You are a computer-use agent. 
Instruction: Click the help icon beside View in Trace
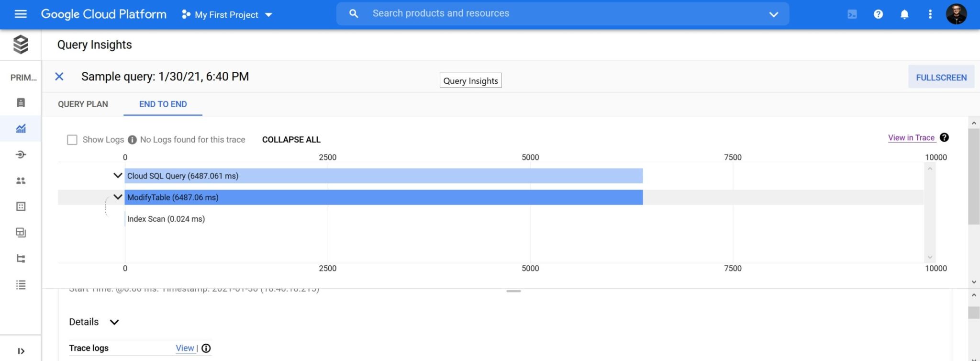tap(944, 137)
